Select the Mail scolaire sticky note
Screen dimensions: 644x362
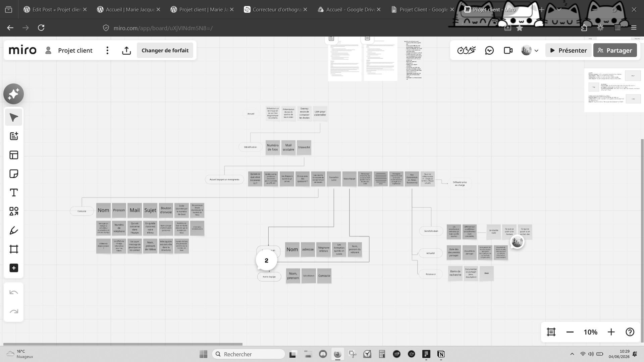coord(288,147)
